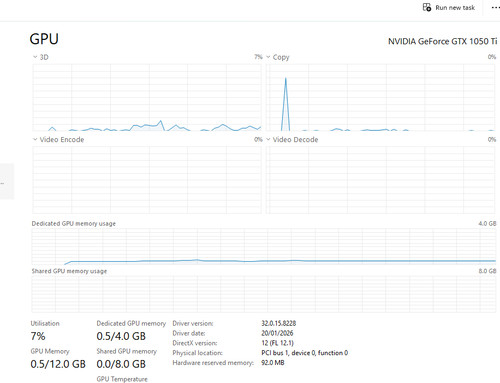Click the Video Decode 0% value
This screenshot has height=383, width=500.
tap(492, 139)
